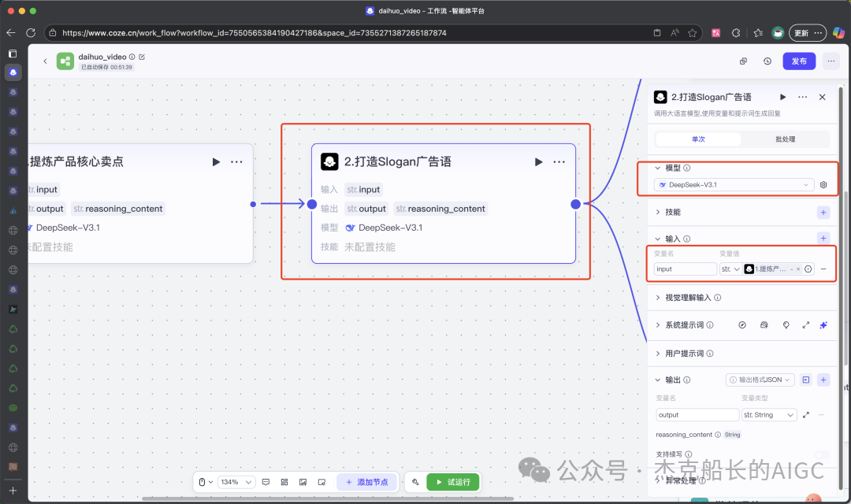Show info tooltip next to 模型
The height and width of the screenshot is (504, 851).
pyautogui.click(x=686, y=169)
